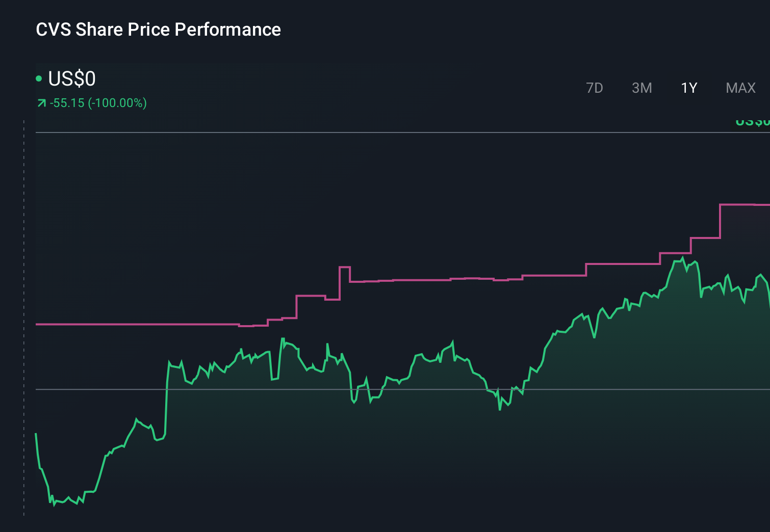Switch to the 7D time range
This screenshot has width=770, height=532.
point(595,88)
